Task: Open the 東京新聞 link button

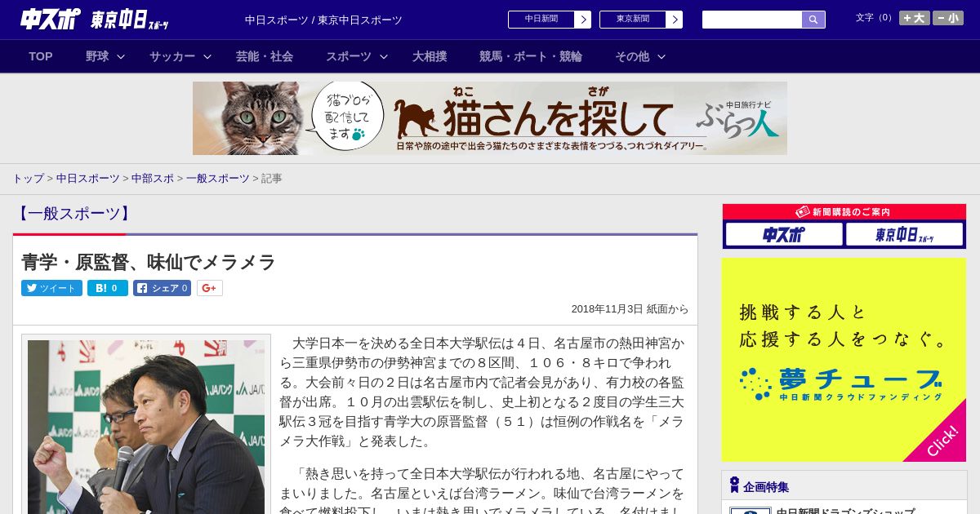Action: point(633,20)
